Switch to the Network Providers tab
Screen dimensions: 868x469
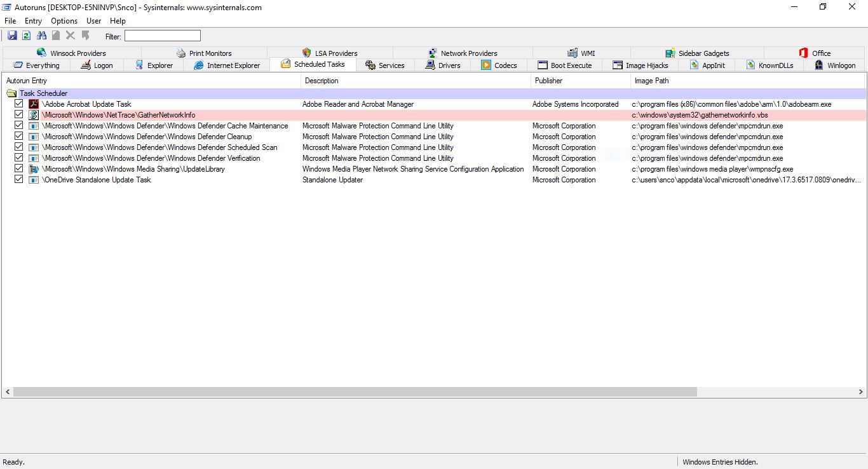click(x=463, y=53)
